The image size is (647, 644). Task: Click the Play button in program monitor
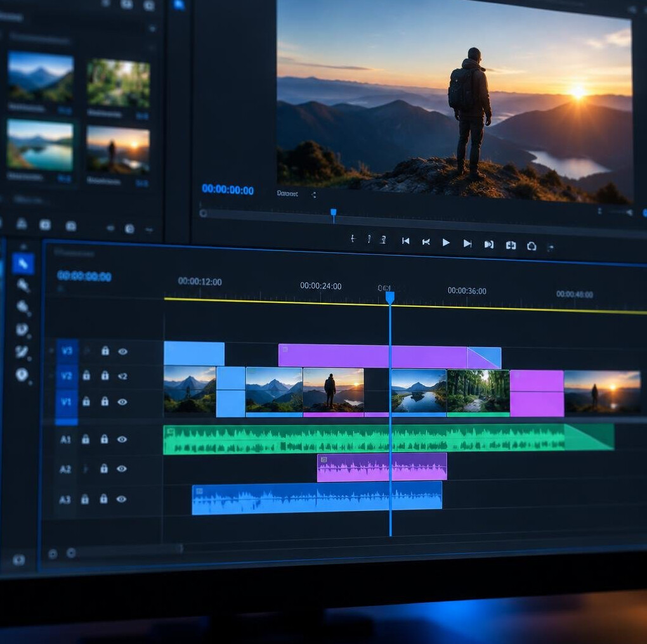click(x=446, y=242)
